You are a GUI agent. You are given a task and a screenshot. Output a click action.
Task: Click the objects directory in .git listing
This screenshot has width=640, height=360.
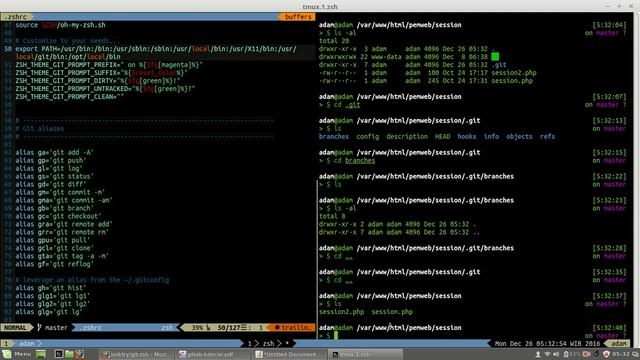click(x=519, y=137)
